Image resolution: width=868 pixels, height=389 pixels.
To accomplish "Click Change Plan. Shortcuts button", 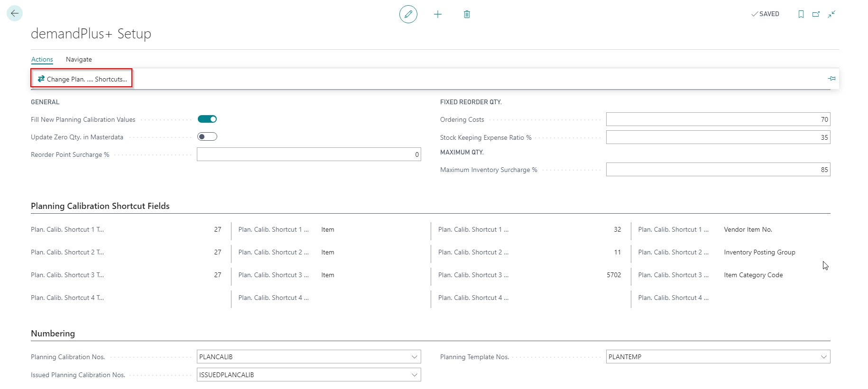I will click(82, 79).
